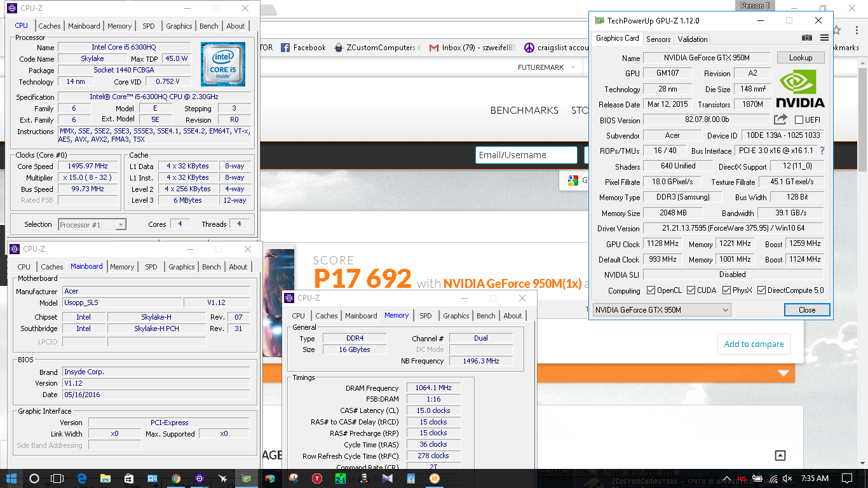Viewport: 868px width, 488px height.
Task: Open SPD tab in Mainboard CPU-Z window
Action: 151,267
